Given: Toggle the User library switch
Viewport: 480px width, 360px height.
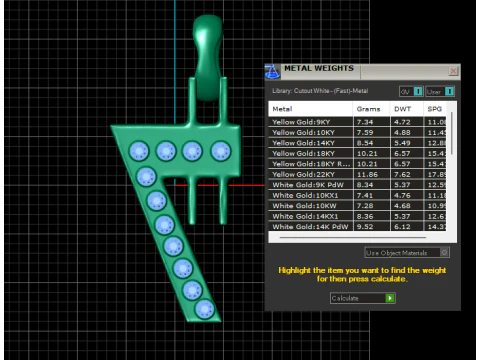Looking at the screenshot, I should (x=440, y=91).
